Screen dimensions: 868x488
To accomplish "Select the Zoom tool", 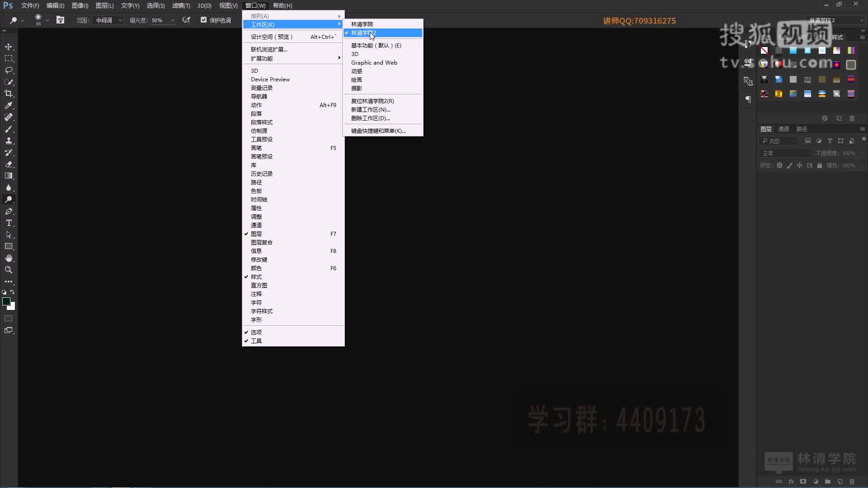I will 9,270.
